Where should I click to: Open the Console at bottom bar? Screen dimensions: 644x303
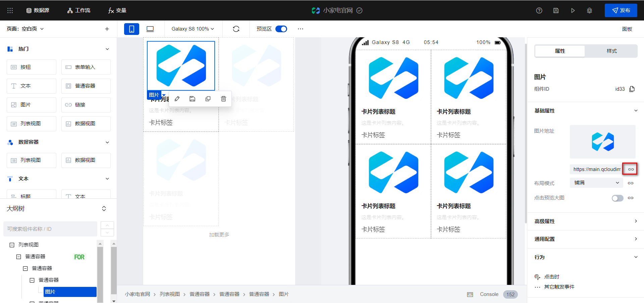pyautogui.click(x=489, y=294)
